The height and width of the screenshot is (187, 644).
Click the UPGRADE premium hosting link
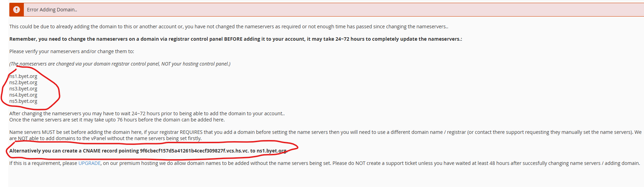point(89,163)
